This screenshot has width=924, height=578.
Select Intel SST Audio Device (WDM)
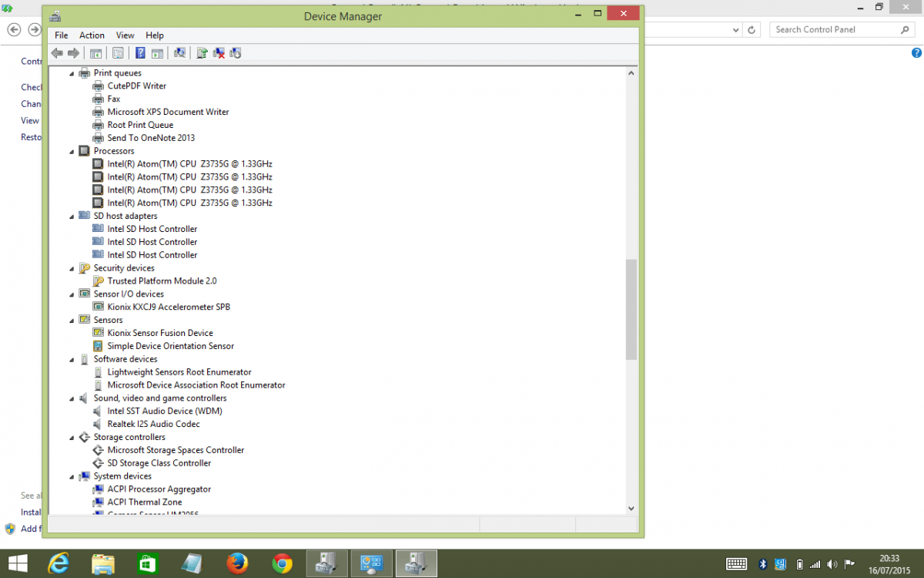(x=165, y=412)
